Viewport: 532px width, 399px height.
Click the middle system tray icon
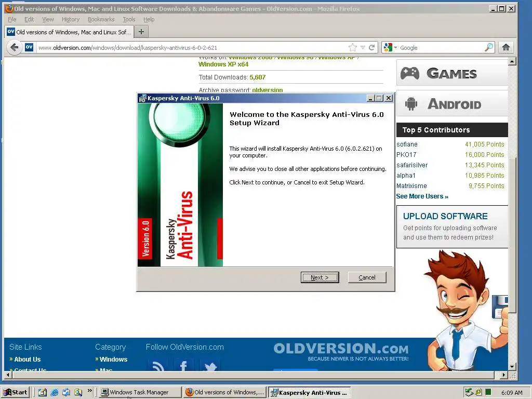pos(478,392)
